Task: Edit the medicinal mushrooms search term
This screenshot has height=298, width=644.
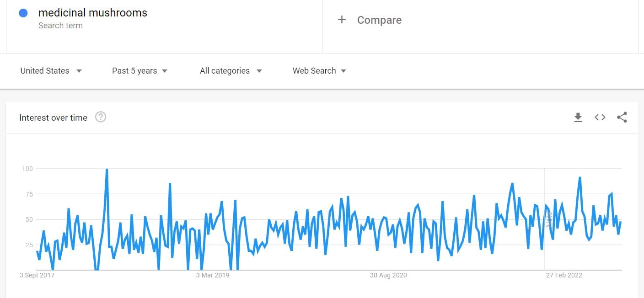Action: coord(93,13)
